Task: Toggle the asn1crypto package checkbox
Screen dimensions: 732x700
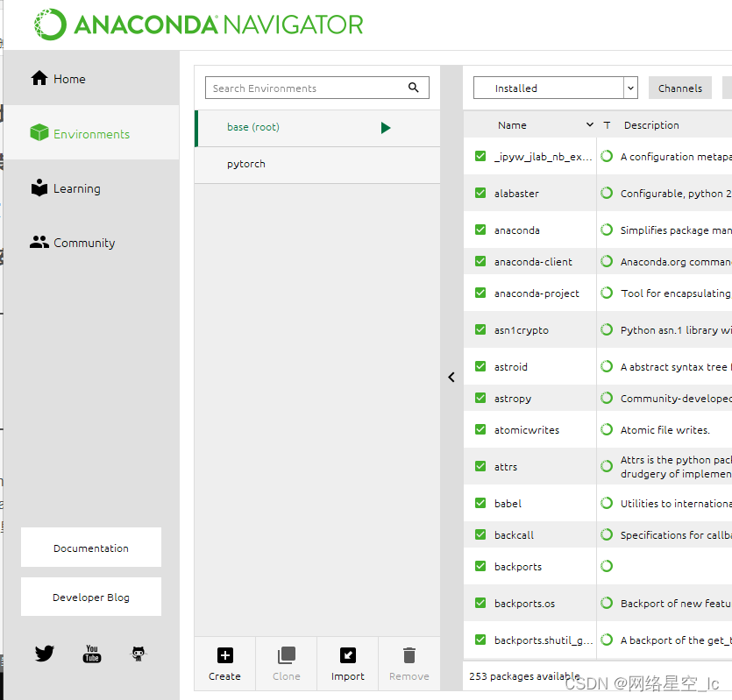Action: 480,329
